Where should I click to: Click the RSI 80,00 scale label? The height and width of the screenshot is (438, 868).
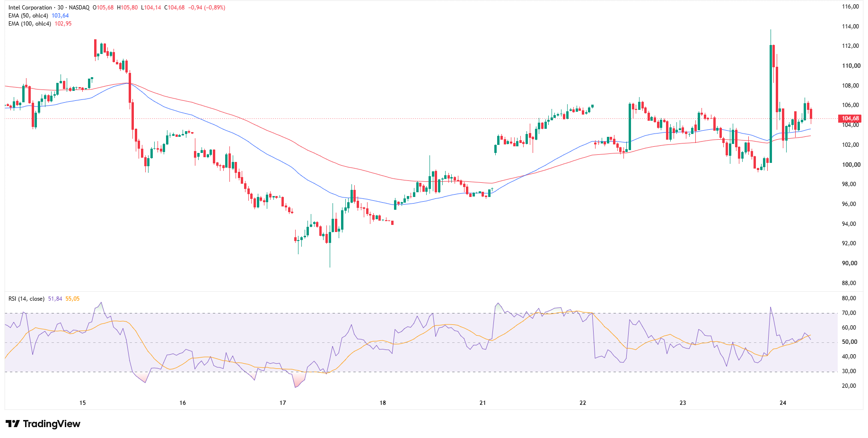tap(849, 298)
